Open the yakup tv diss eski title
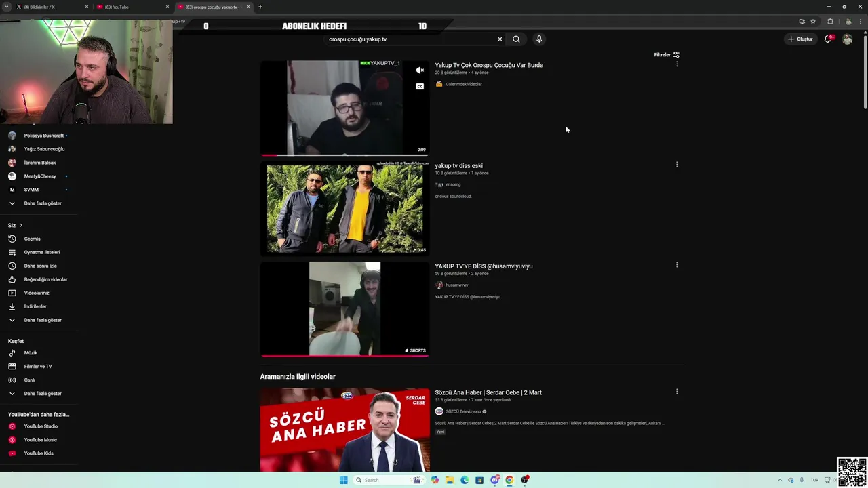868x488 pixels. 459,165
